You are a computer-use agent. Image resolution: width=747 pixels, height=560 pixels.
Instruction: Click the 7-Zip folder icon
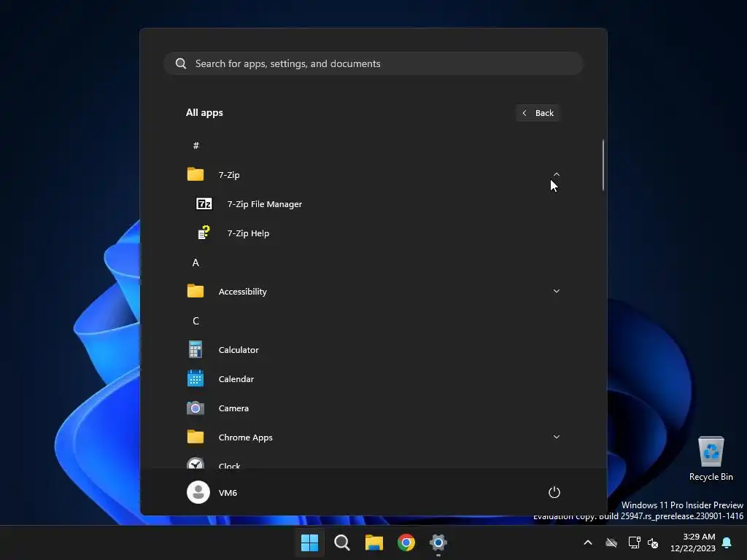click(196, 174)
